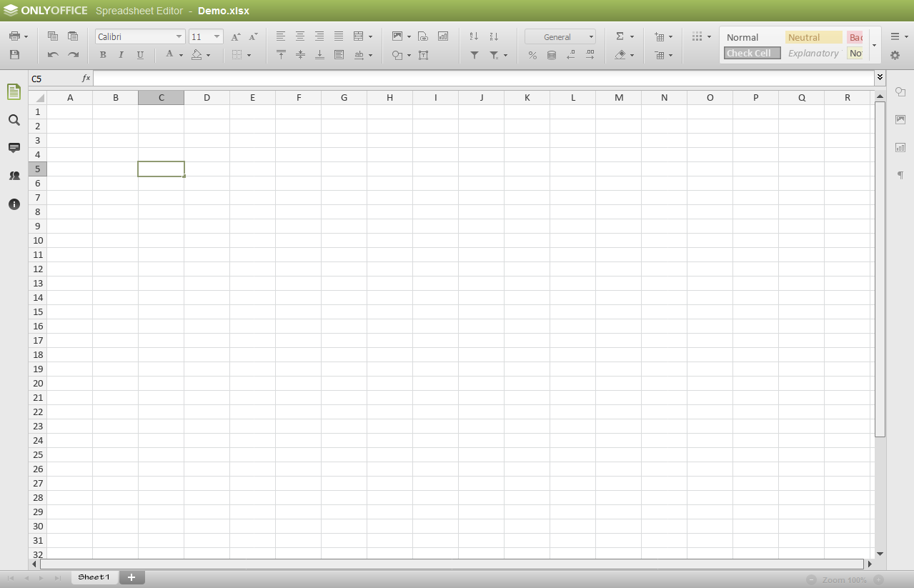Image resolution: width=914 pixels, height=588 pixels.
Task: Apply the Check Cell style
Action: coord(752,53)
